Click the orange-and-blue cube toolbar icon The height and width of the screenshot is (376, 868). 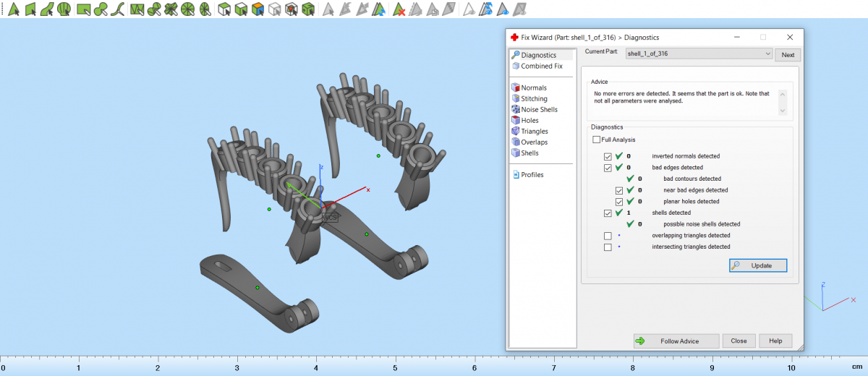(258, 9)
